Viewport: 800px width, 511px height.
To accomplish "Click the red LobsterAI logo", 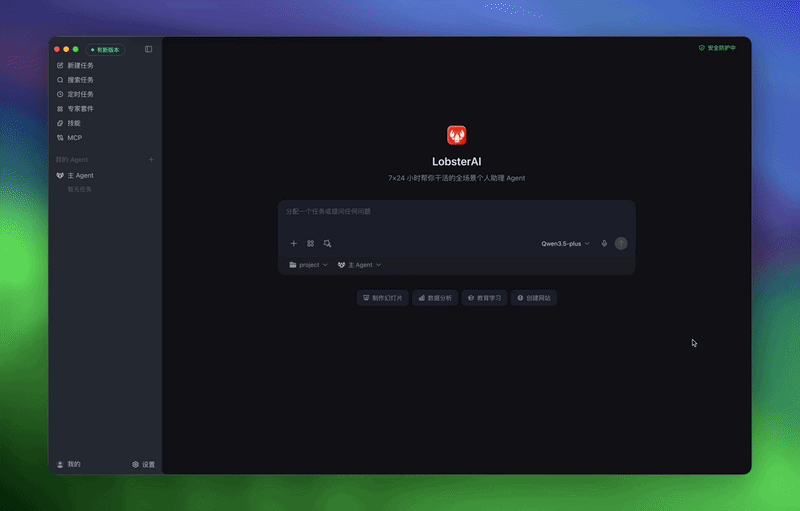I will coord(457,135).
